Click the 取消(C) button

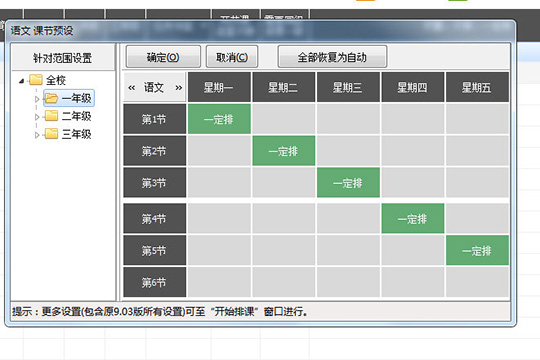232,57
